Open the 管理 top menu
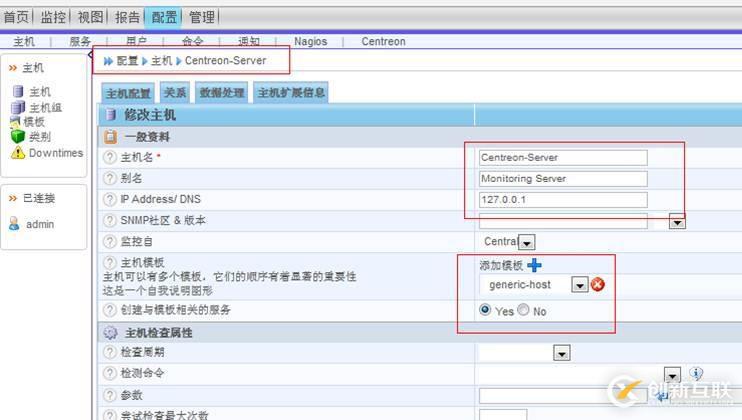Viewport: 742px width, 420px height. coord(202,18)
